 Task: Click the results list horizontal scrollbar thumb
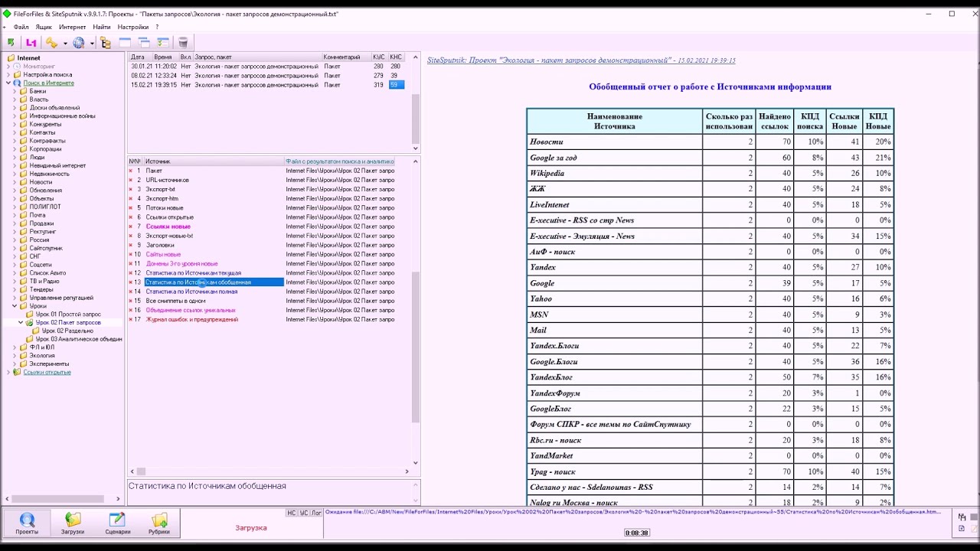pyautogui.click(x=141, y=471)
